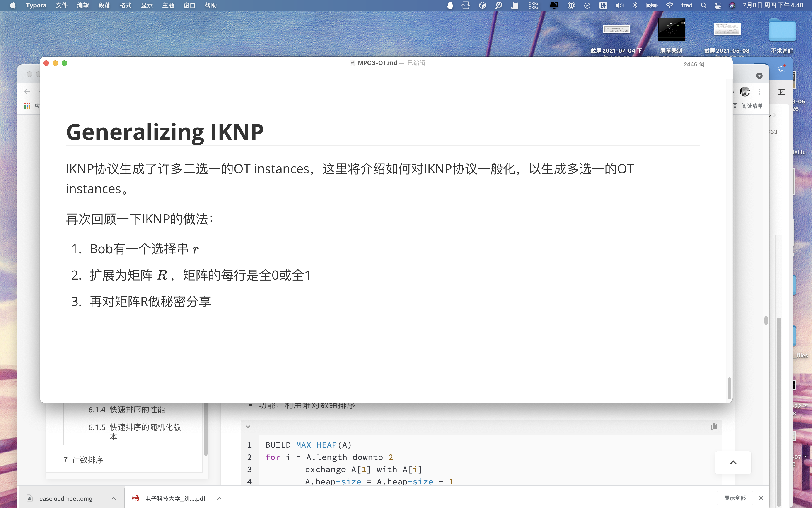This screenshot has width=812, height=508.
Task: Open the input method icon in menu bar
Action: (x=603, y=5)
